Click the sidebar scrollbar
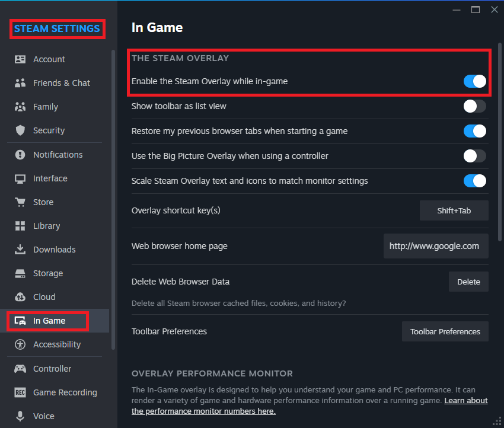The width and height of the screenshot is (504, 428). [x=113, y=199]
